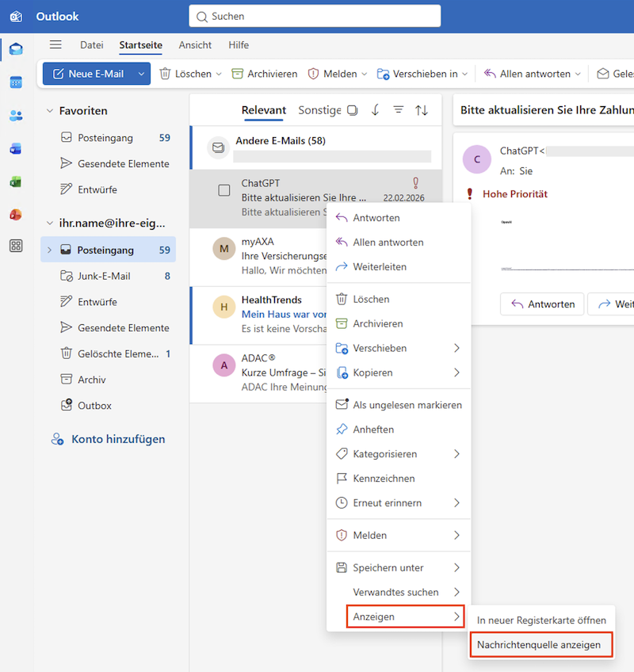This screenshot has height=672, width=634.
Task: Open the Melden toolbar dropdown arrow
Action: pos(365,74)
